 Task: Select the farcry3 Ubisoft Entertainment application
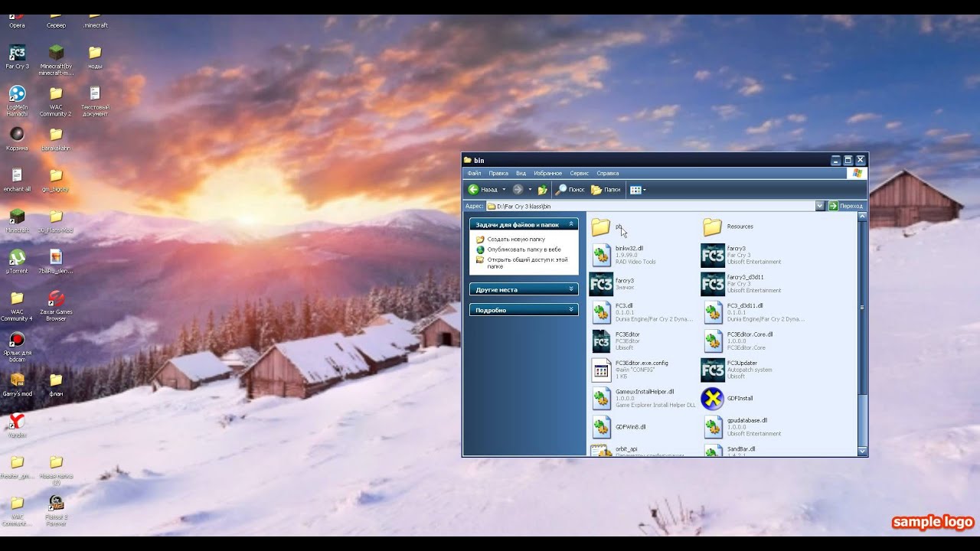(741, 255)
